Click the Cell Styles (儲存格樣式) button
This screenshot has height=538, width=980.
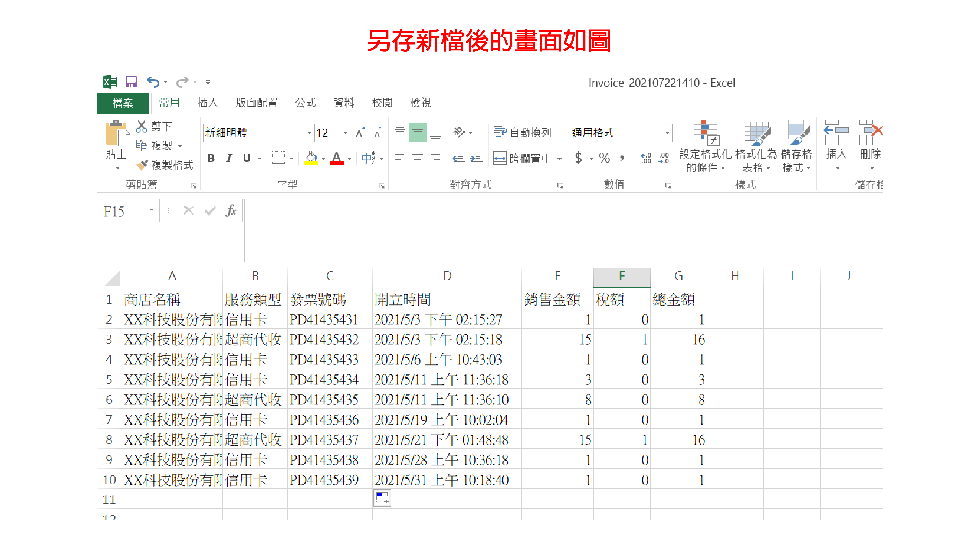796,146
